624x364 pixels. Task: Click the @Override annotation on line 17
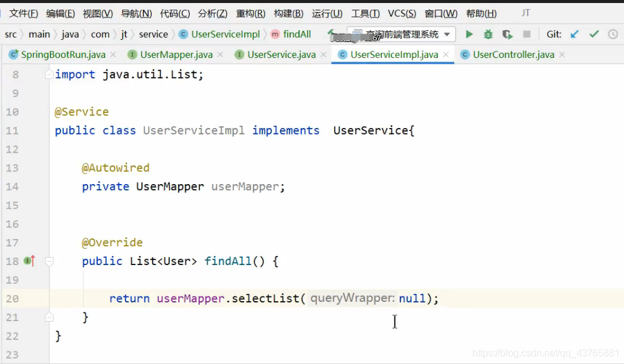[112, 243]
